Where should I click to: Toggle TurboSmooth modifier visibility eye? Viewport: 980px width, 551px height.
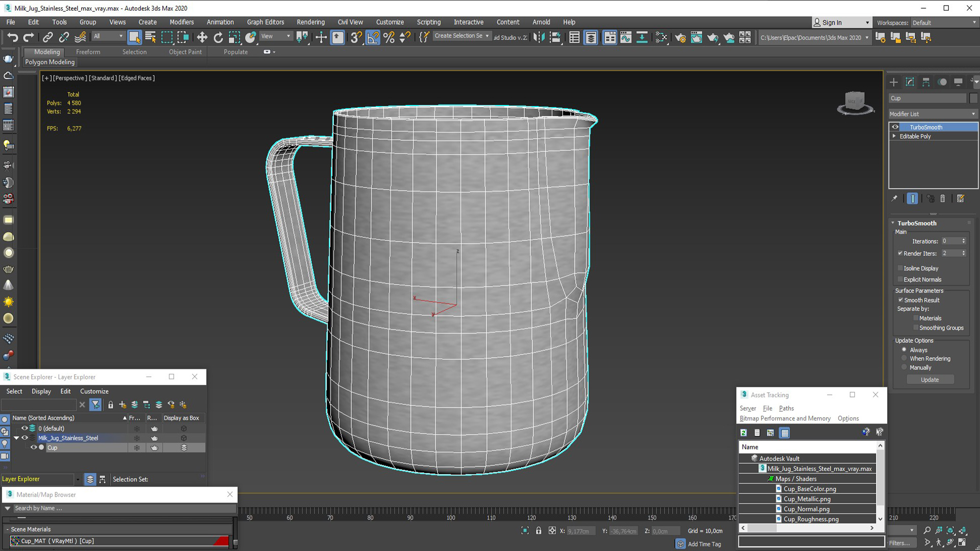[895, 127]
